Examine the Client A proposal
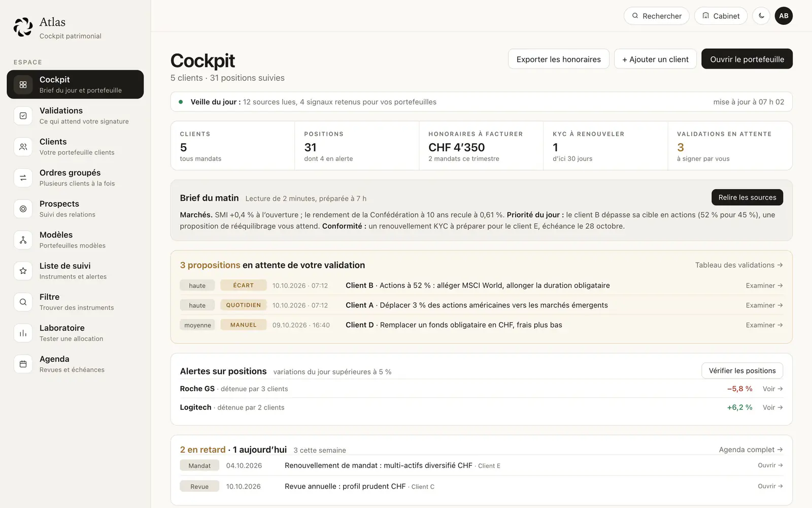This screenshot has height=508, width=812. [764, 305]
